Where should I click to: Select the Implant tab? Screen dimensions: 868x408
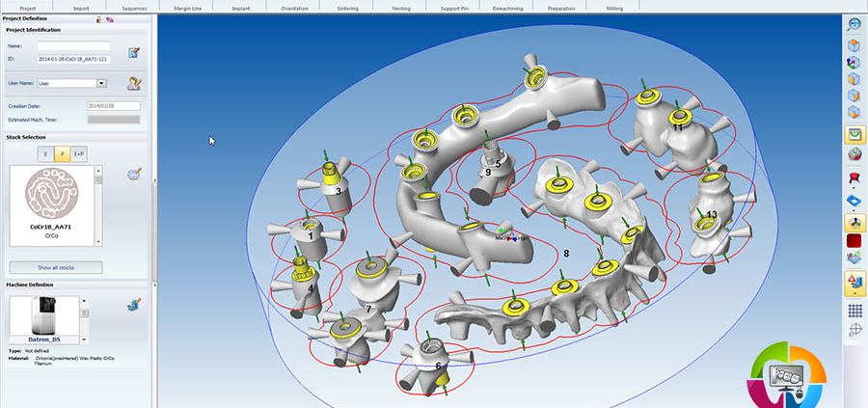[x=240, y=7]
